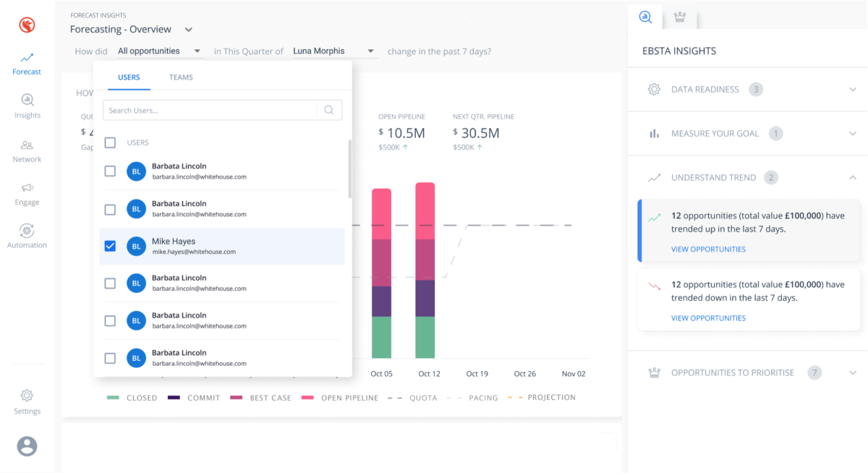
Task: Go to Network in the sidebar
Action: [27, 150]
